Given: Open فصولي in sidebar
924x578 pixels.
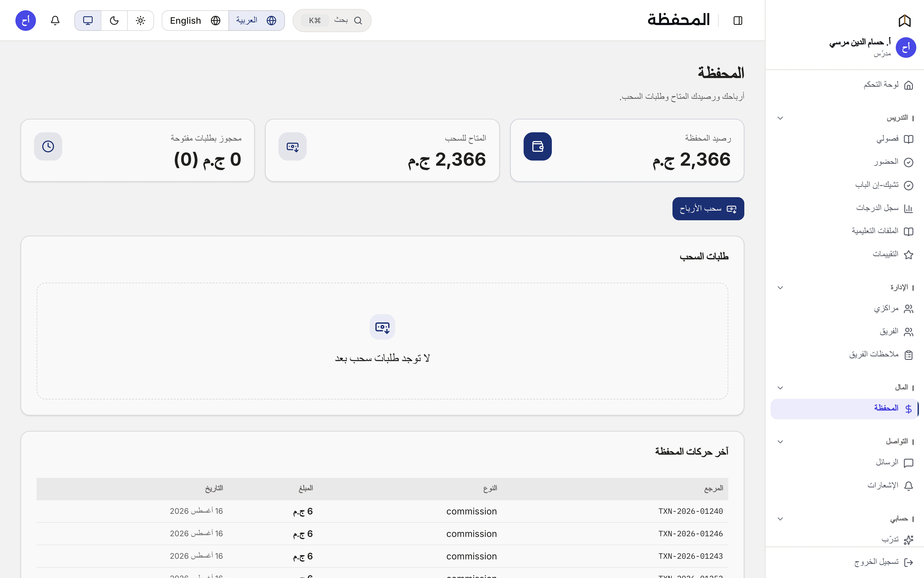Looking at the screenshot, I should 845,139.
